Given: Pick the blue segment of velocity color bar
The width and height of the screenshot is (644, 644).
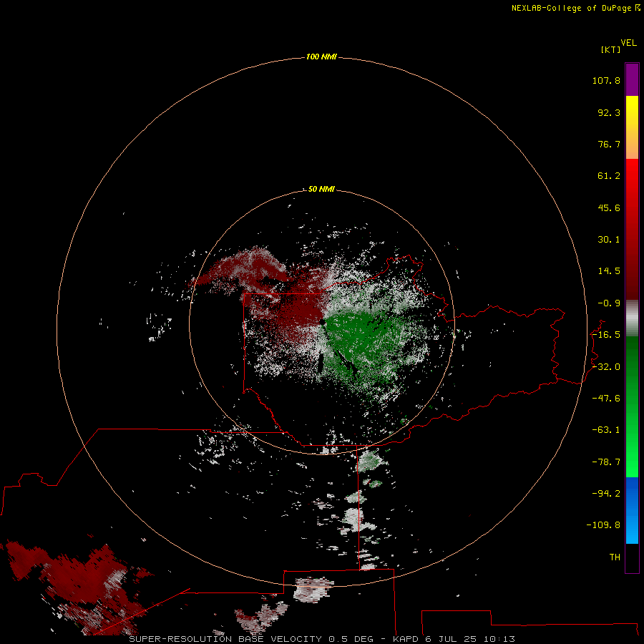Looking at the screenshot, I should pyautogui.click(x=632, y=510).
